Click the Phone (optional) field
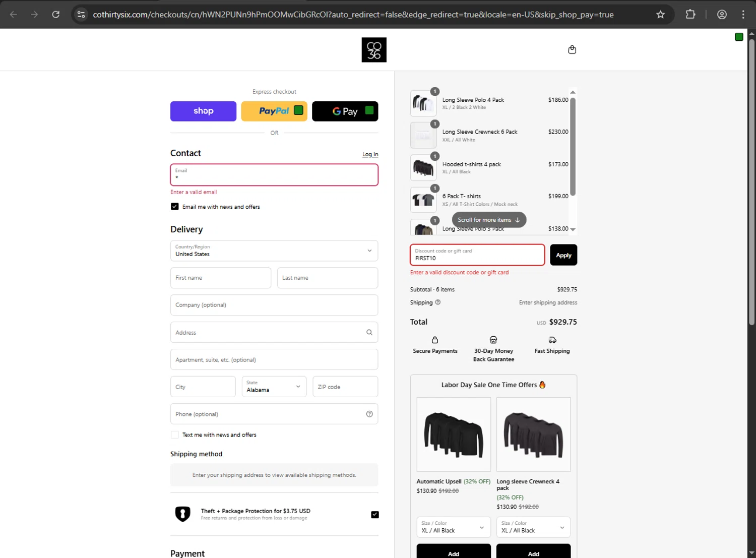The width and height of the screenshot is (756, 558). [x=274, y=414]
